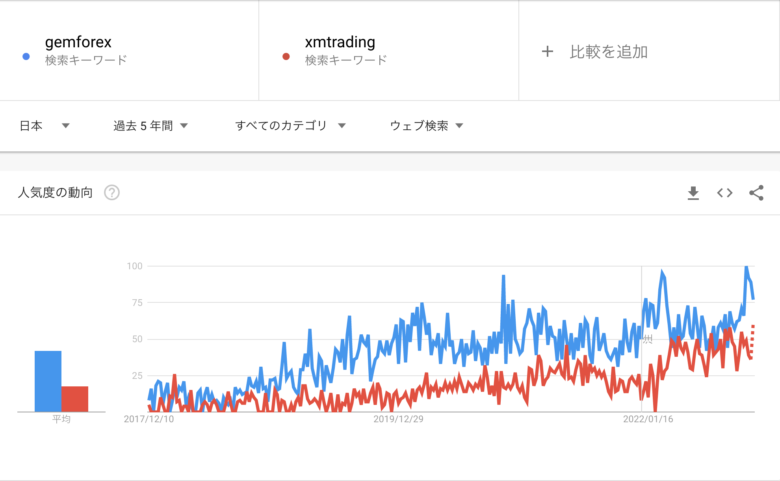Download the trend data as CSV
This screenshot has height=481, width=780.
pos(693,193)
